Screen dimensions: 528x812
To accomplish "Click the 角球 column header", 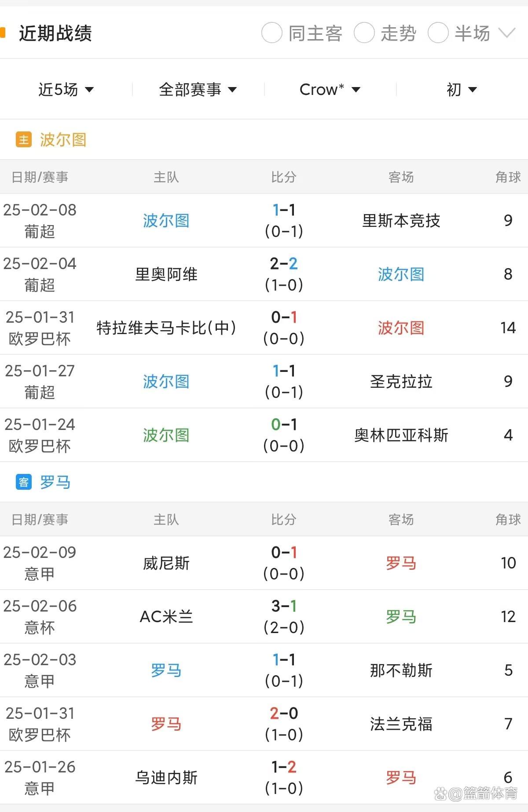I will (508, 177).
